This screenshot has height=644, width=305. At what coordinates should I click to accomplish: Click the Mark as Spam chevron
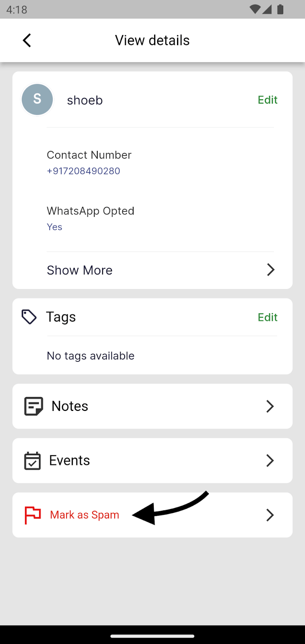(270, 515)
